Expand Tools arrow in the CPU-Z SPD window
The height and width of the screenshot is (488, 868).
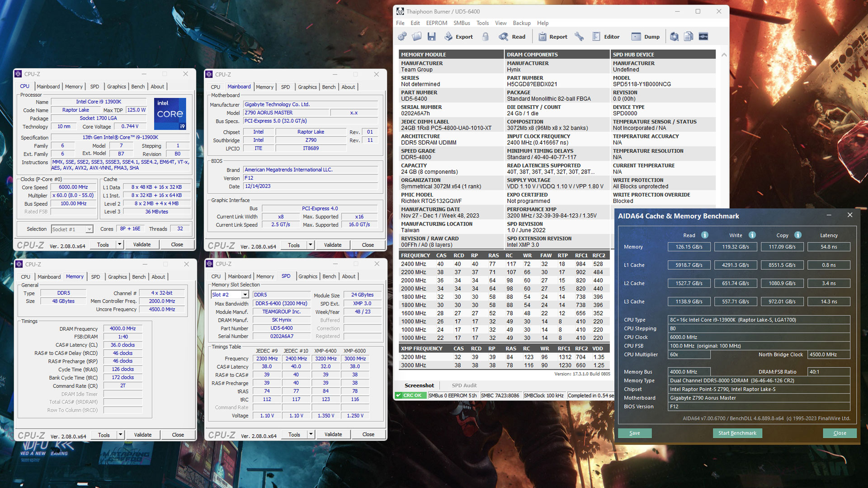tap(311, 434)
